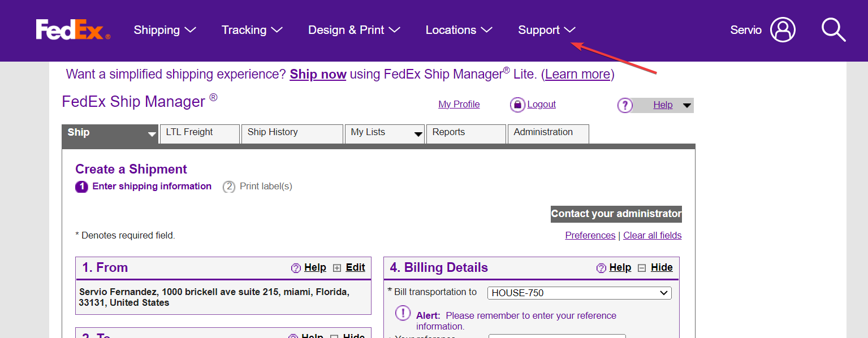This screenshot has width=868, height=338.
Task: Open the Design & Print menu
Action: coord(354,30)
